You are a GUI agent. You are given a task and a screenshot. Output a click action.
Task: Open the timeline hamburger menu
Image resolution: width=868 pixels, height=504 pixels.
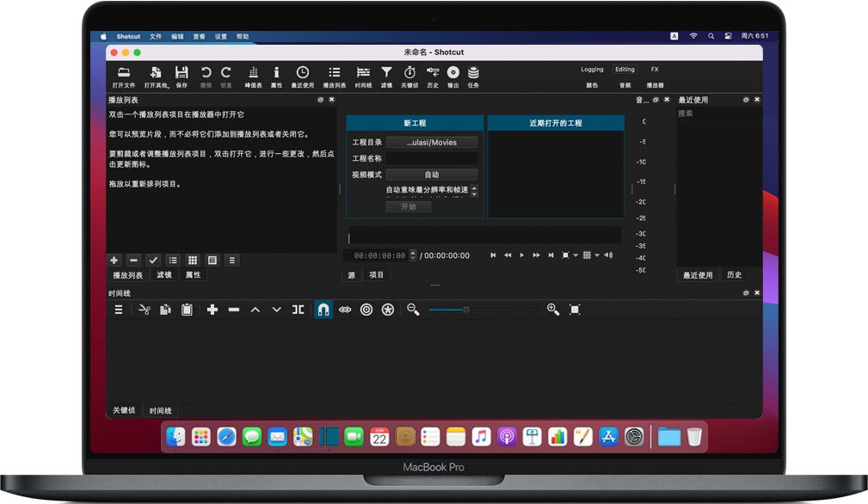tap(118, 310)
